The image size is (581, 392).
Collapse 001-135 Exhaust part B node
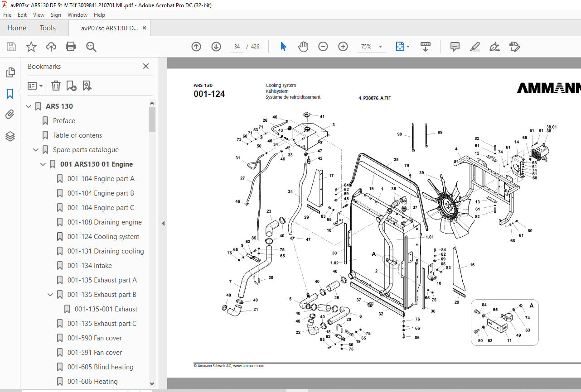[50, 295]
